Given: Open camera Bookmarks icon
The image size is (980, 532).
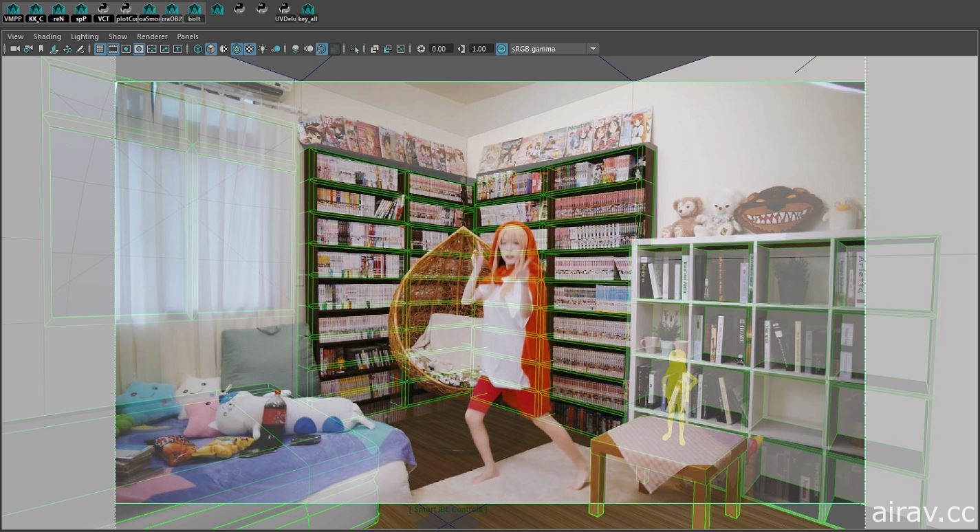Looking at the screenshot, I should coord(41,49).
